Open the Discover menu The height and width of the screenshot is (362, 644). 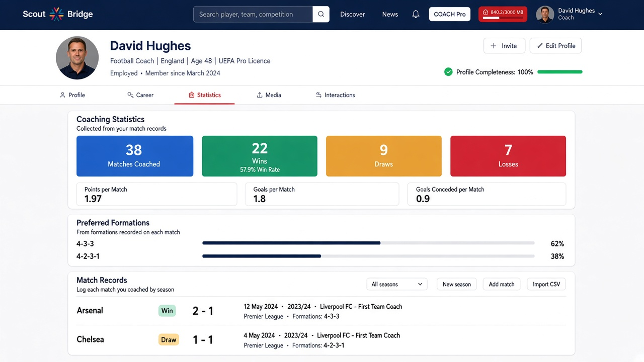tap(353, 14)
